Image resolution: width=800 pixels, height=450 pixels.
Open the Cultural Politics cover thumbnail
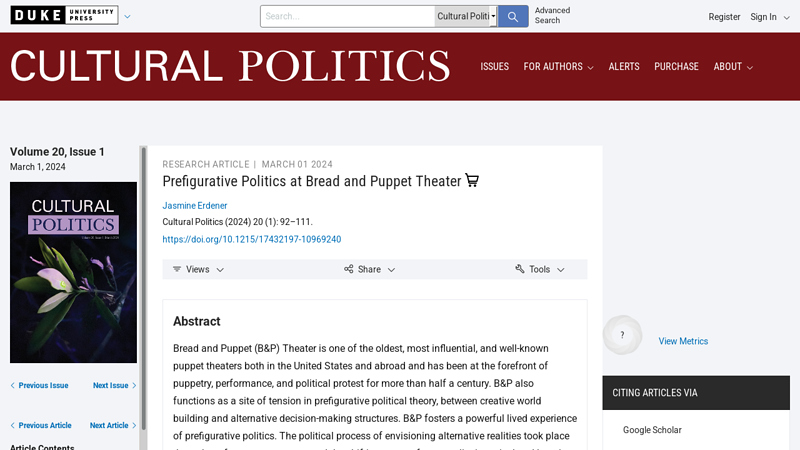tap(73, 272)
